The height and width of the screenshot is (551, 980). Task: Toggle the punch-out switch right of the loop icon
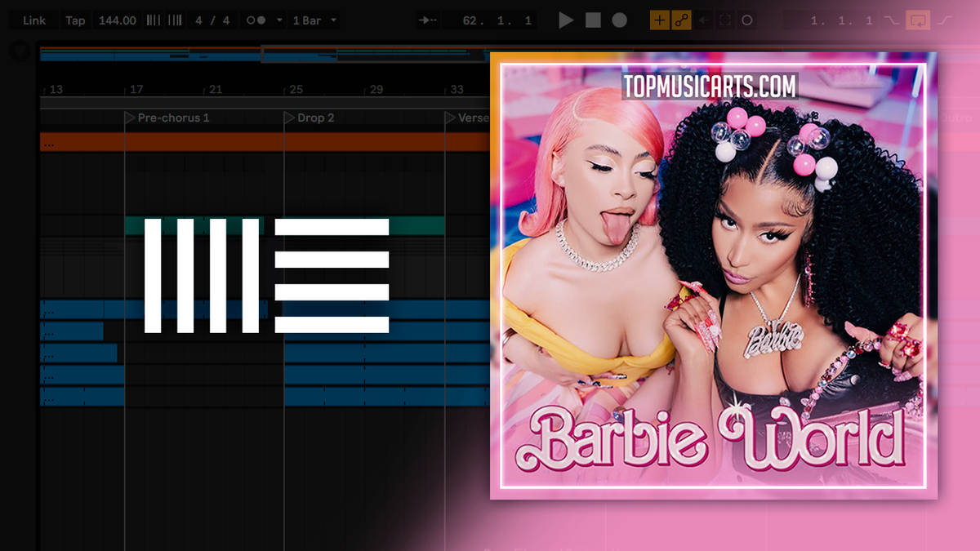click(x=944, y=20)
